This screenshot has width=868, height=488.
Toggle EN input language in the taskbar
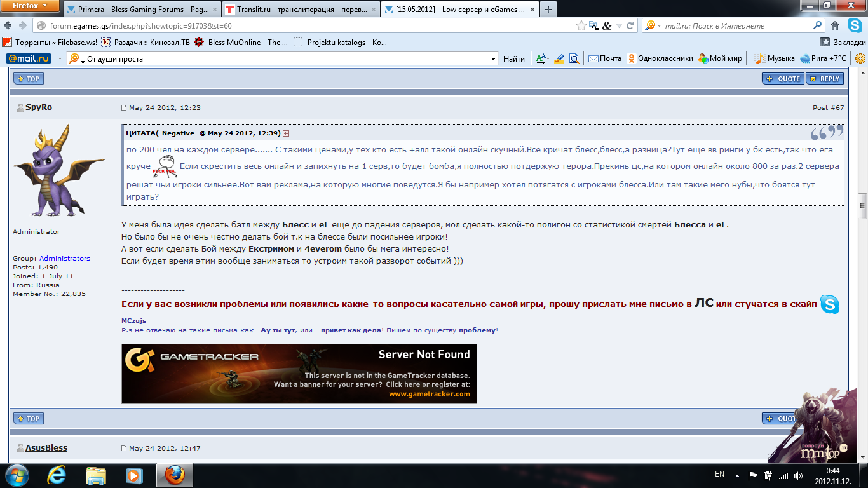click(x=719, y=474)
